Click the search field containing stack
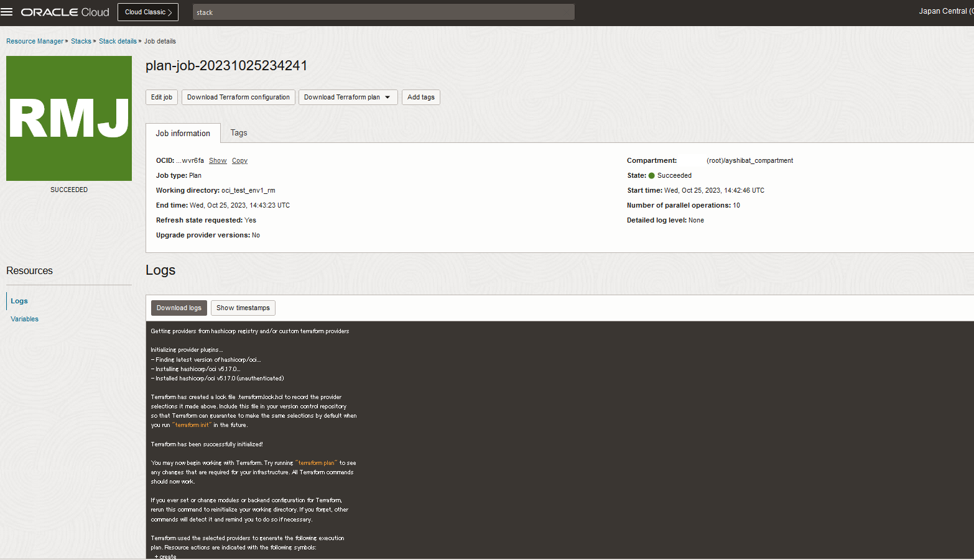Image resolution: width=974 pixels, height=560 pixels. [x=383, y=12]
